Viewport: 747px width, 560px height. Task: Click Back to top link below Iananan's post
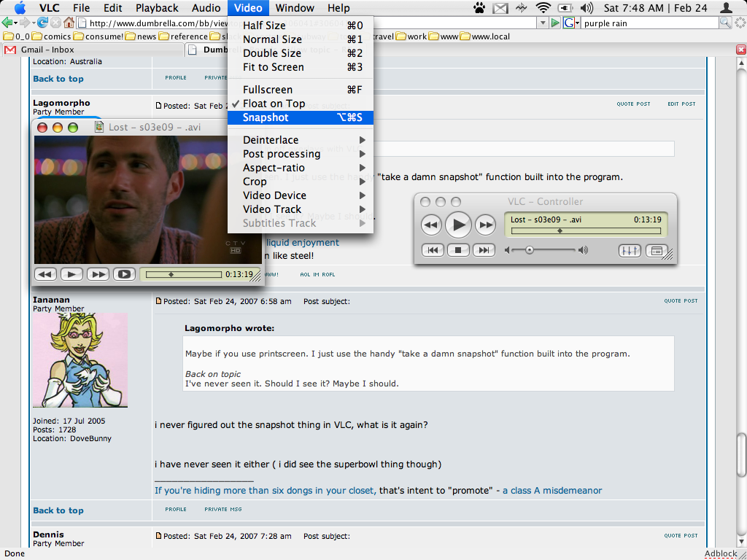click(58, 510)
